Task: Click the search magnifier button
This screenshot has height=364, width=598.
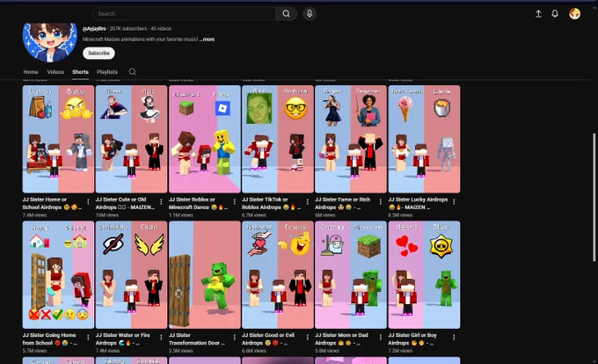Action: [x=286, y=14]
